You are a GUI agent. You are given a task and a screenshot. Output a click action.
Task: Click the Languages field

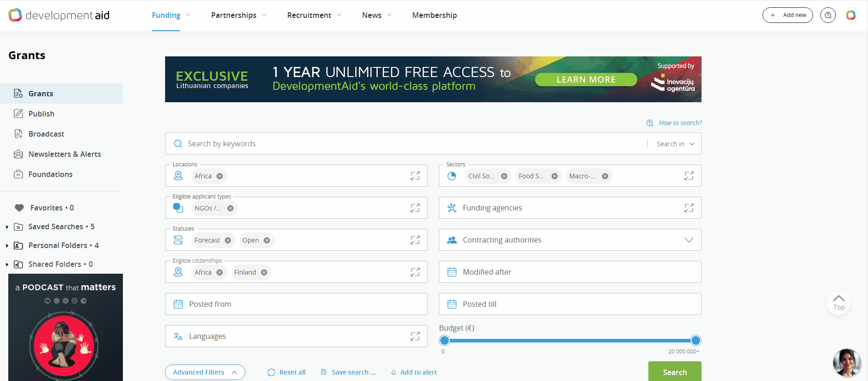click(x=296, y=336)
